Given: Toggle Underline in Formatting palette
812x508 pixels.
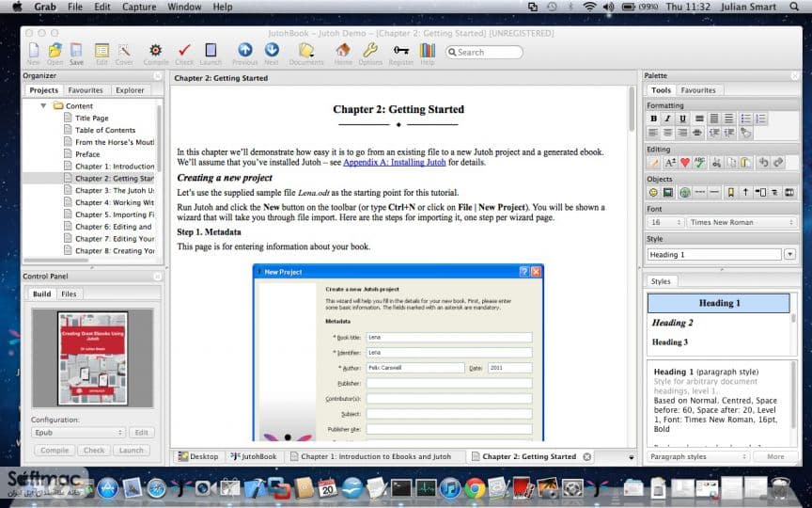Looking at the screenshot, I should pos(682,119).
